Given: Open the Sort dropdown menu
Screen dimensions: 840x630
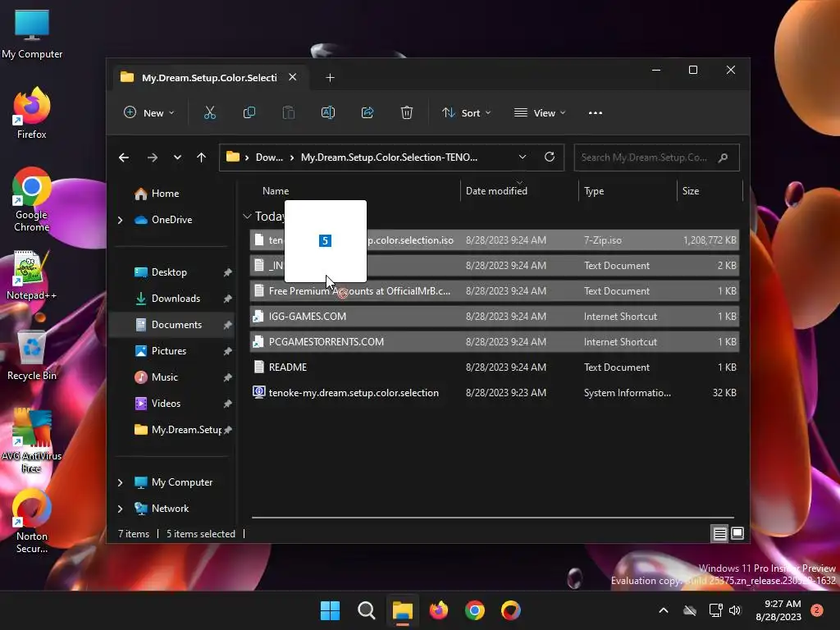Looking at the screenshot, I should coord(466,113).
